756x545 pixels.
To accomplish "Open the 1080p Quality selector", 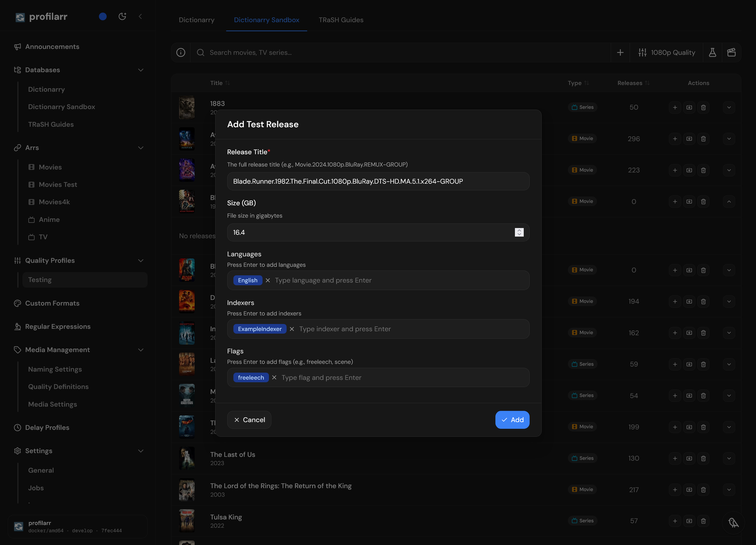I will pyautogui.click(x=667, y=53).
